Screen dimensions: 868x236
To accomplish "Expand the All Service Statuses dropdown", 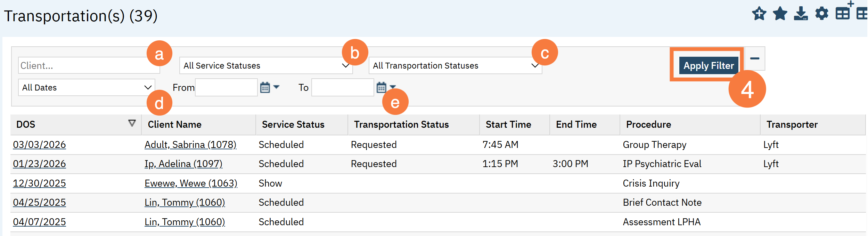I will coord(266,66).
